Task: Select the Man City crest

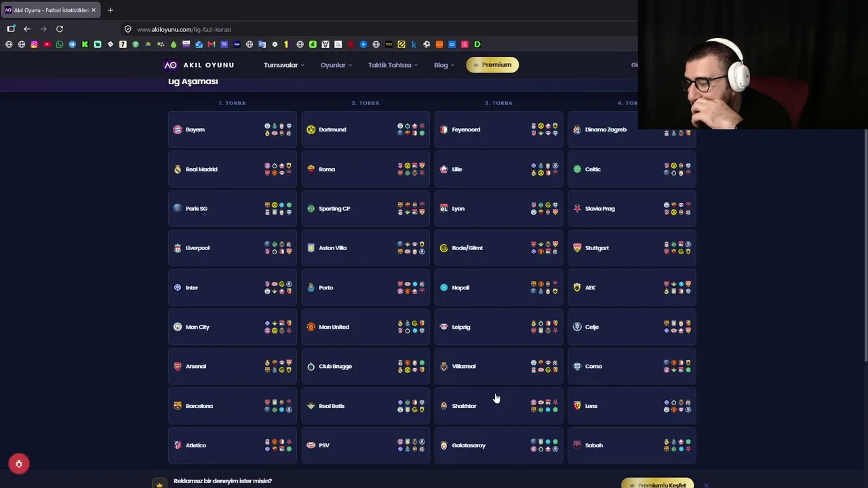Action: [x=178, y=327]
